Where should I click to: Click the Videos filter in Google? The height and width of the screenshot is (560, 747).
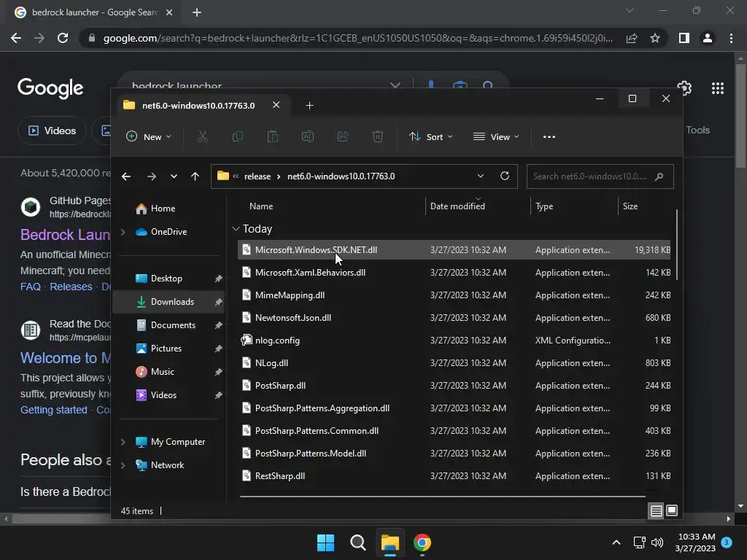pyautogui.click(x=53, y=131)
